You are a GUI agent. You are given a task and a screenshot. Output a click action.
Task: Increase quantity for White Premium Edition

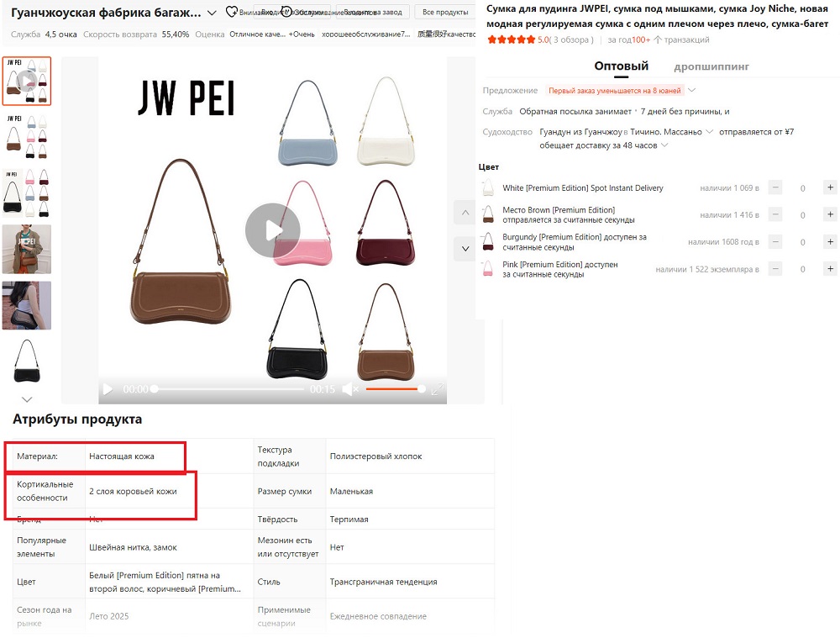click(830, 187)
